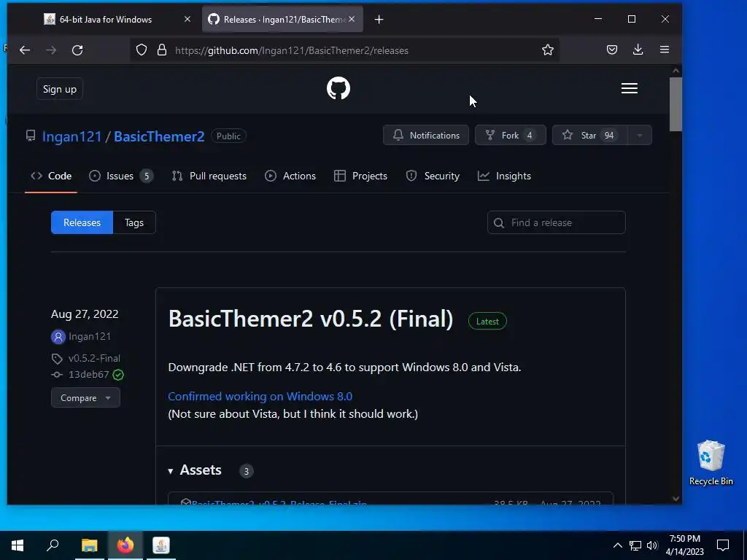The image size is (747, 560).
Task: Open the Compare dropdown
Action: point(86,397)
